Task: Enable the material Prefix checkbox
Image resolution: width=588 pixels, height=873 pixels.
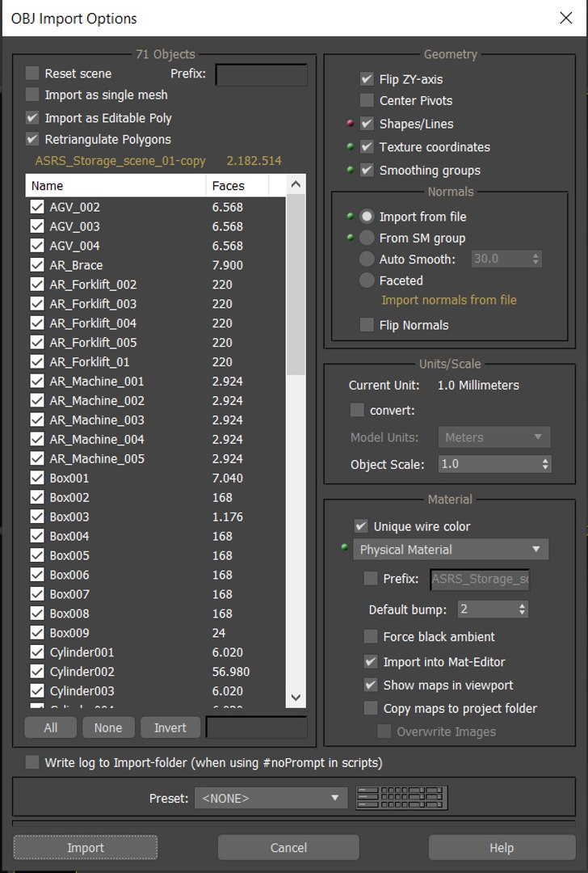Action: (x=371, y=578)
